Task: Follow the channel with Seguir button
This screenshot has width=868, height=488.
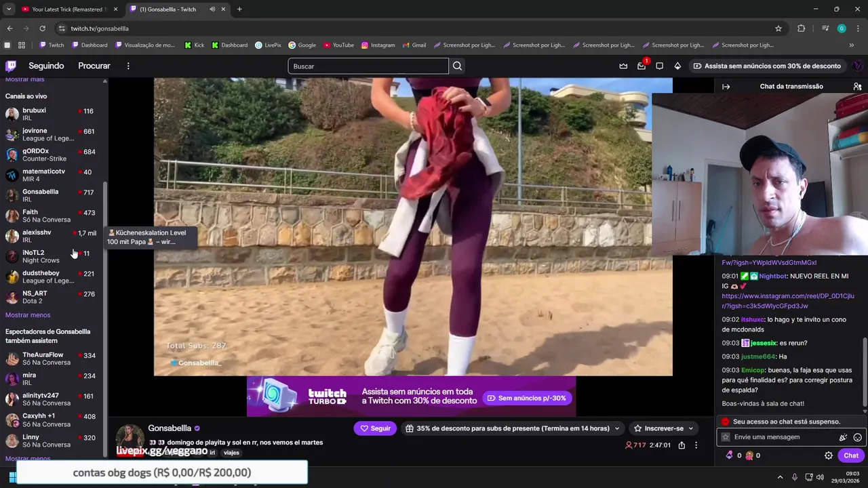Action: click(x=375, y=428)
